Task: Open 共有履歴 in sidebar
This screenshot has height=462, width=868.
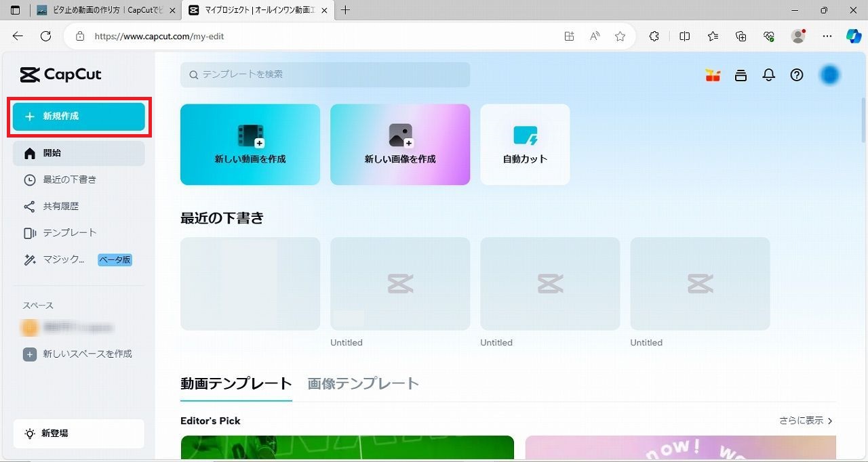Action: click(61, 206)
